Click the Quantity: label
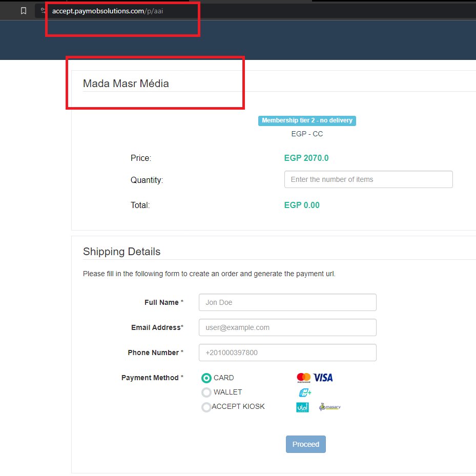This screenshot has height=476, width=476. coord(147,180)
